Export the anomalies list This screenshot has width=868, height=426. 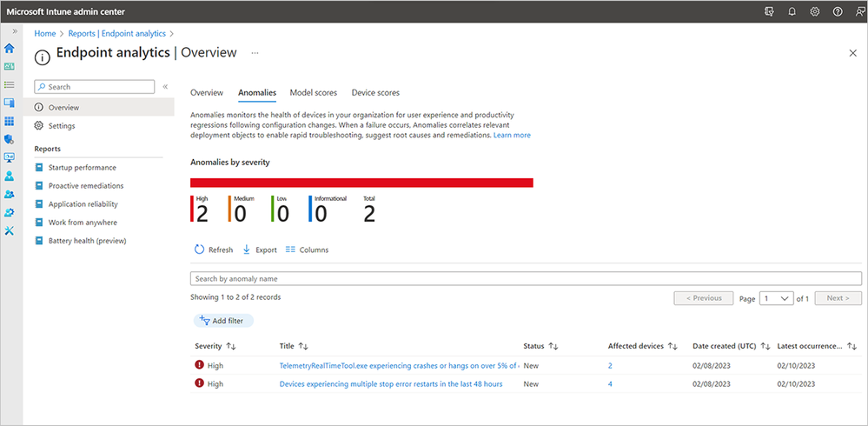[x=260, y=250]
